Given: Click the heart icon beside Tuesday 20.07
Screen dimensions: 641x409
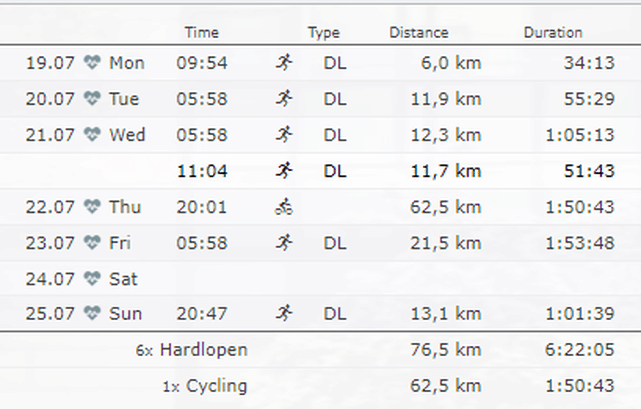Looking at the screenshot, I should point(93,99).
